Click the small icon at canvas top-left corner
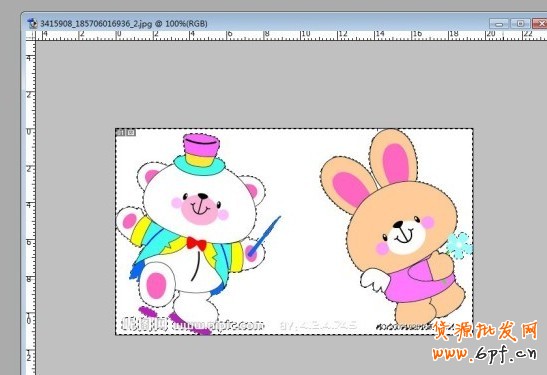Screen dimensions: 547x375 [126, 133]
